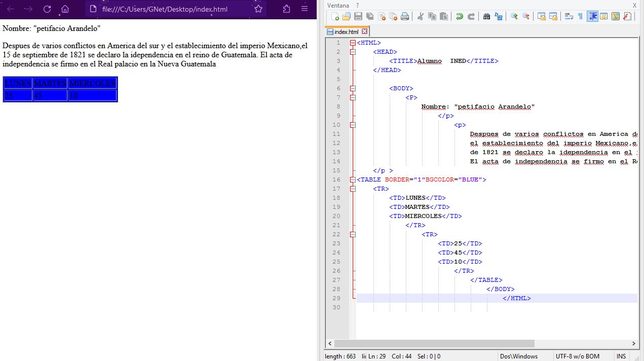This screenshot has width=644, height=361.
Task: Collapse the TABLE fold on line 16
Action: [353, 179]
